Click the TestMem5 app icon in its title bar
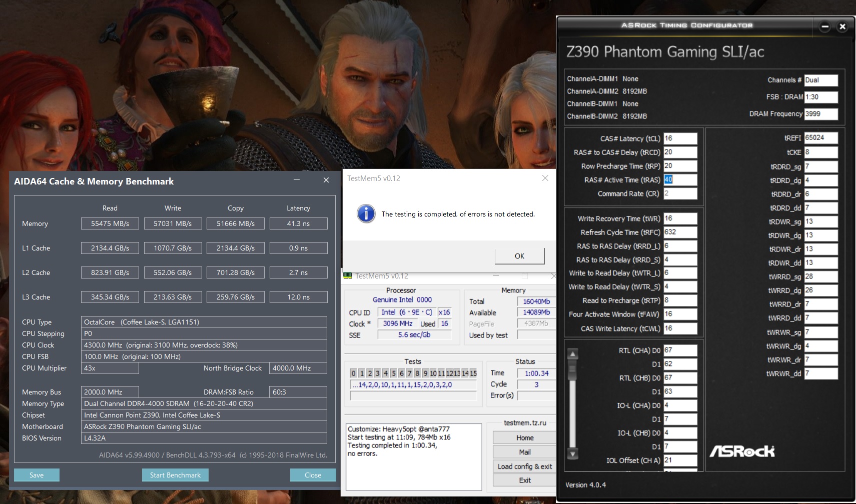 [348, 275]
